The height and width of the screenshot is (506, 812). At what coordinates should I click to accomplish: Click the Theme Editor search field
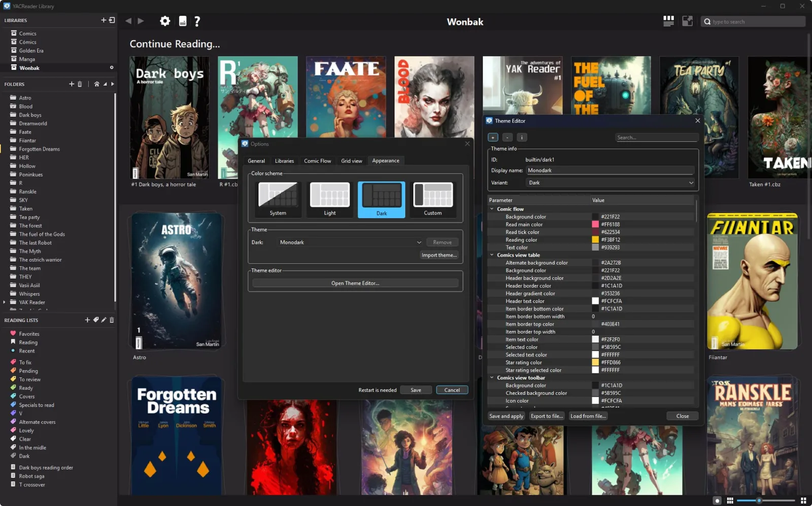(657, 137)
